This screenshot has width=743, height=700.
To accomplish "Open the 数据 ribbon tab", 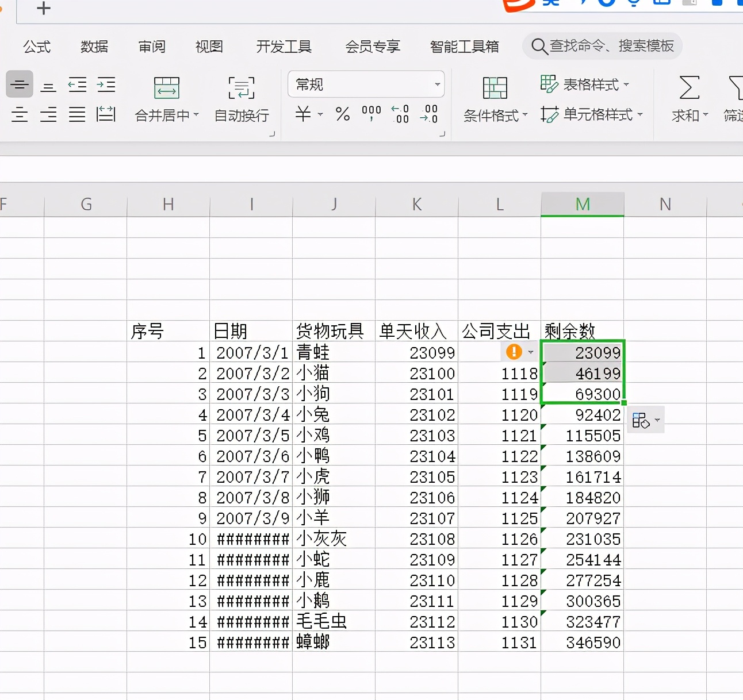I will pyautogui.click(x=94, y=47).
